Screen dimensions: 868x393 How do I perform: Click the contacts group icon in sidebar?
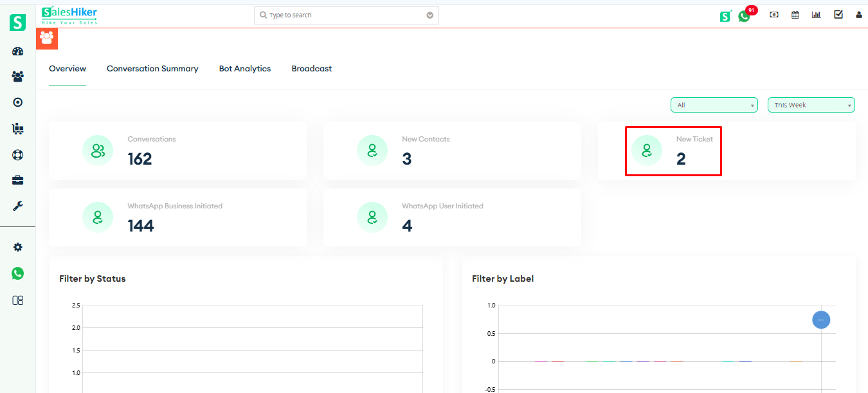(x=17, y=77)
